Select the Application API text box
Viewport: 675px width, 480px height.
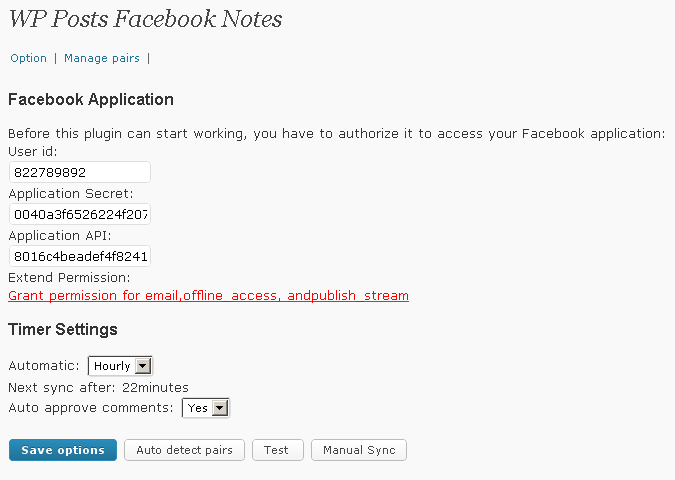[80, 256]
